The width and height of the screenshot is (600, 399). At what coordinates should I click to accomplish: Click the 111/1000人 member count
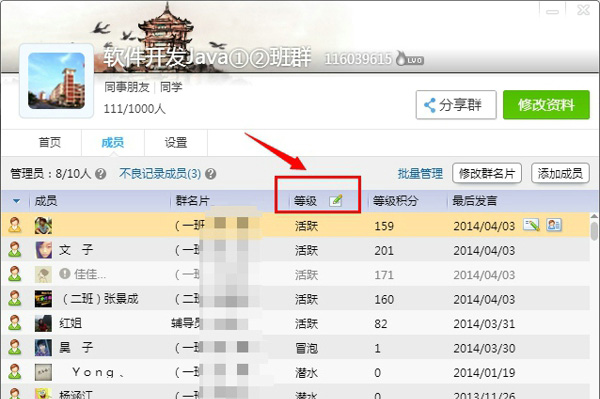point(135,109)
